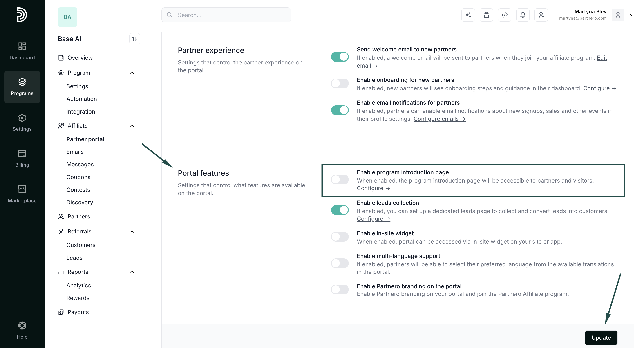Screen dimensions: 644x348
Task: Click the gift box icon in header
Action: pos(486,15)
